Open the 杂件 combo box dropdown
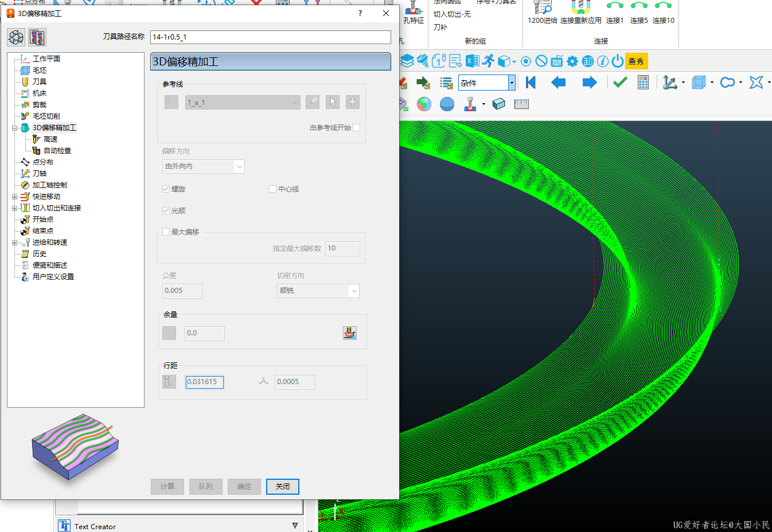 [511, 83]
